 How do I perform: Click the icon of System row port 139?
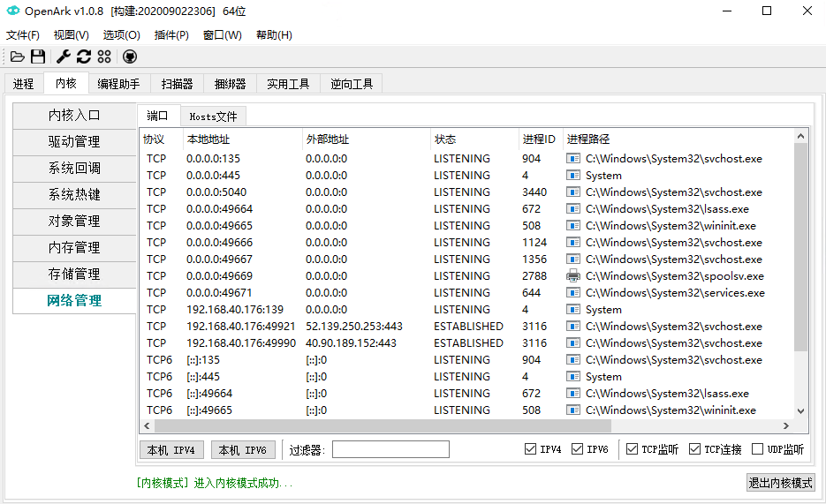coord(573,309)
